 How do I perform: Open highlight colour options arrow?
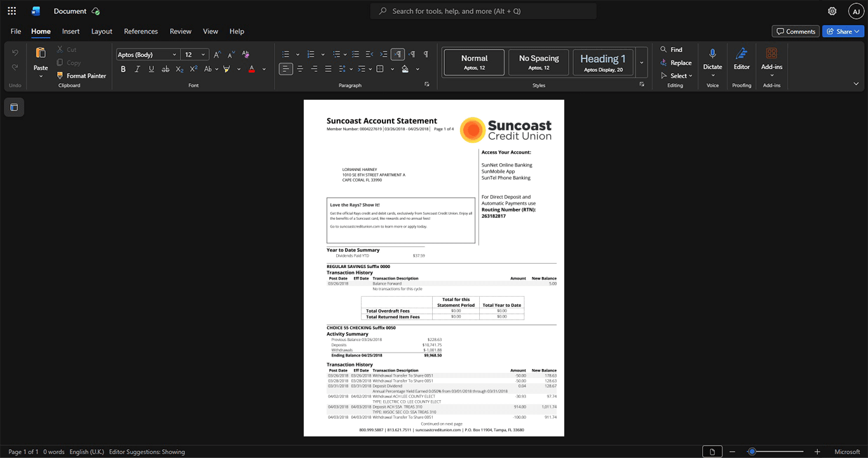(x=239, y=69)
